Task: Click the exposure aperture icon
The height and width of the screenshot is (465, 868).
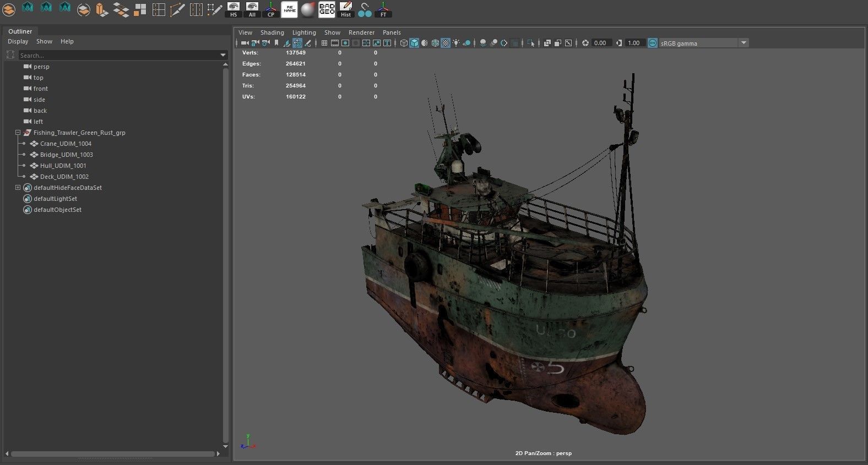Action: pyautogui.click(x=585, y=43)
